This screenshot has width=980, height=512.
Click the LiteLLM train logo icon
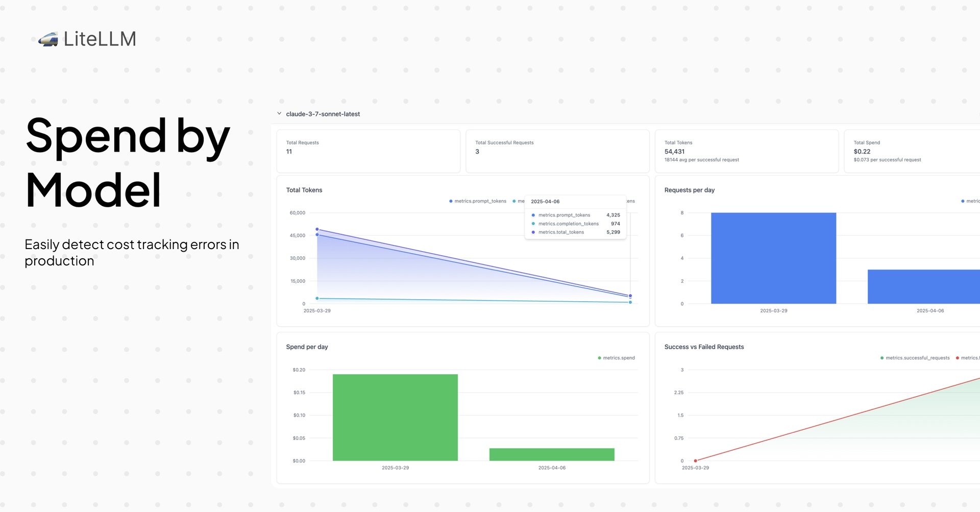[x=48, y=39]
